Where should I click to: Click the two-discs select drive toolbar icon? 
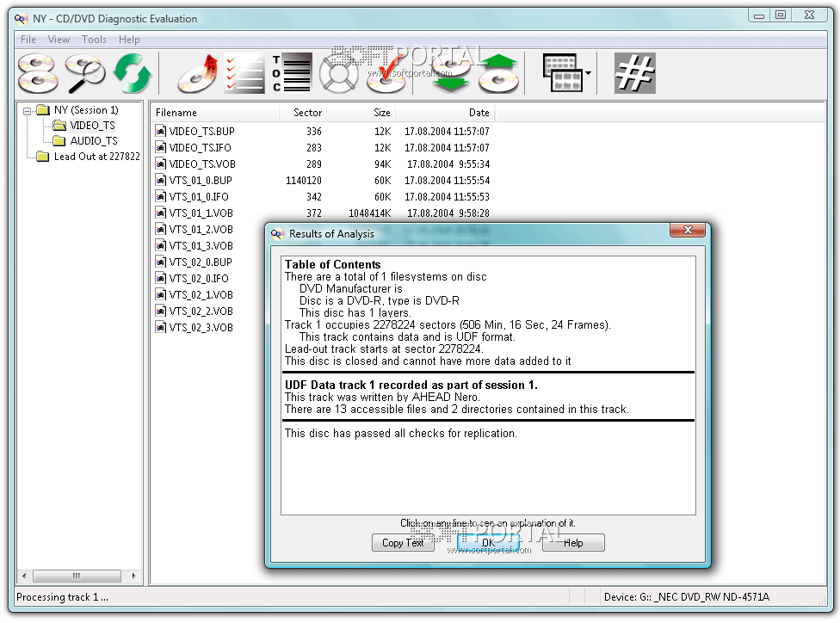point(38,73)
